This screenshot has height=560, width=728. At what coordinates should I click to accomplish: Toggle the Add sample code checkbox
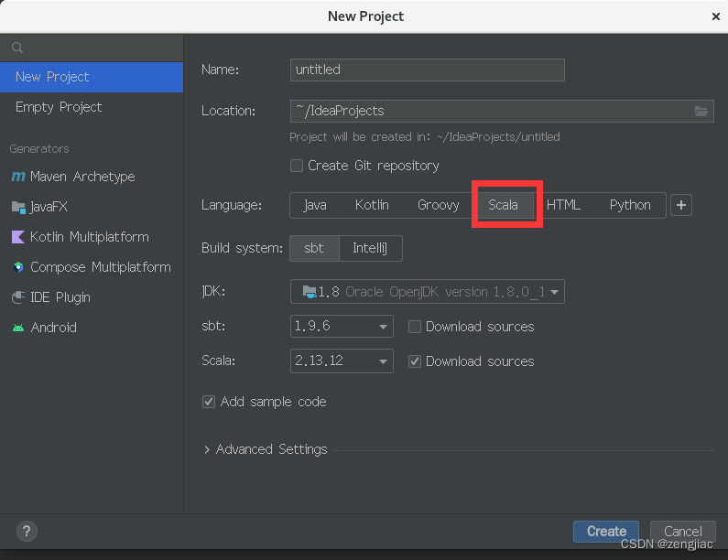pos(209,402)
